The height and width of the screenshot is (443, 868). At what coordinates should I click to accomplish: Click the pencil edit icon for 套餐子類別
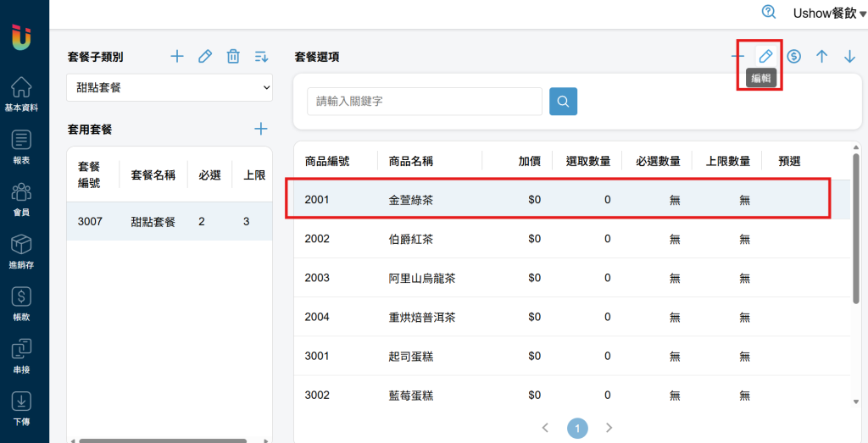click(205, 56)
